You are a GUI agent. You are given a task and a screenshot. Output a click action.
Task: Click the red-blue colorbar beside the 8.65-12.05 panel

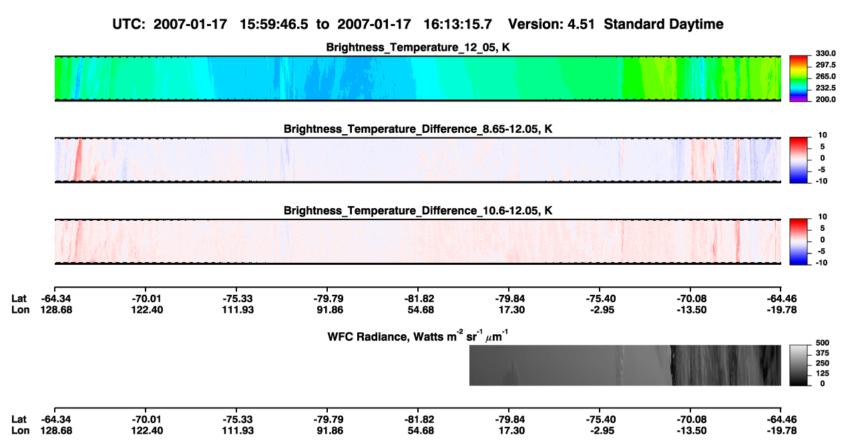tap(799, 160)
